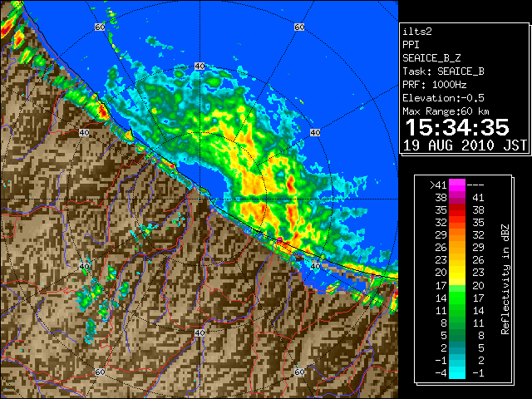Click the 40 range label near the southwest inland echoes

[84, 266]
